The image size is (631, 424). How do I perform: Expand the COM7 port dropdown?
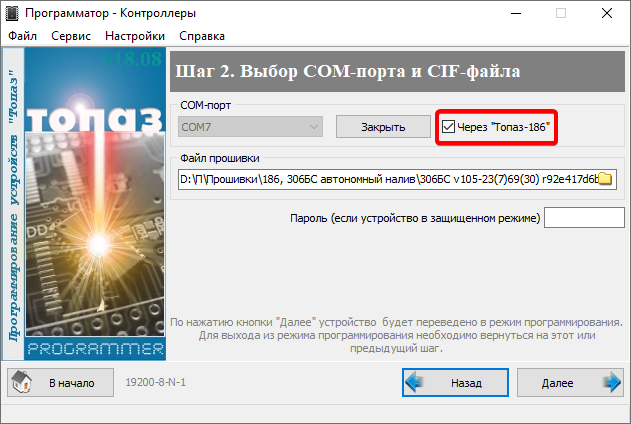(250, 127)
